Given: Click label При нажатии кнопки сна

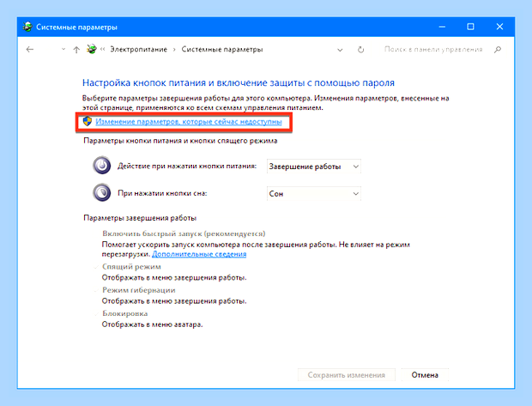Looking at the screenshot, I should 162,193.
